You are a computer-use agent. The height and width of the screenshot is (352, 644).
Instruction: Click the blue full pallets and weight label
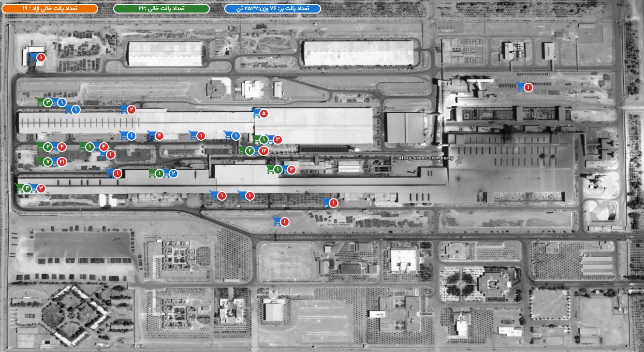[x=273, y=9]
